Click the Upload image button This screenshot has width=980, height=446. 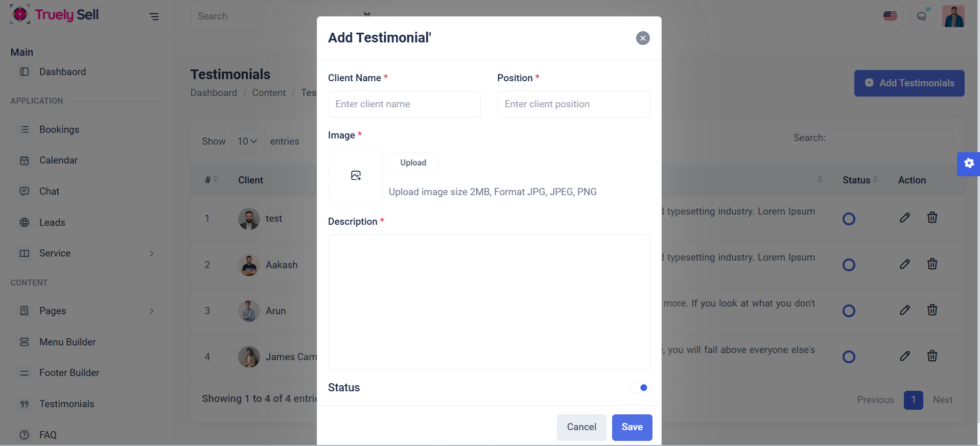pyautogui.click(x=413, y=163)
